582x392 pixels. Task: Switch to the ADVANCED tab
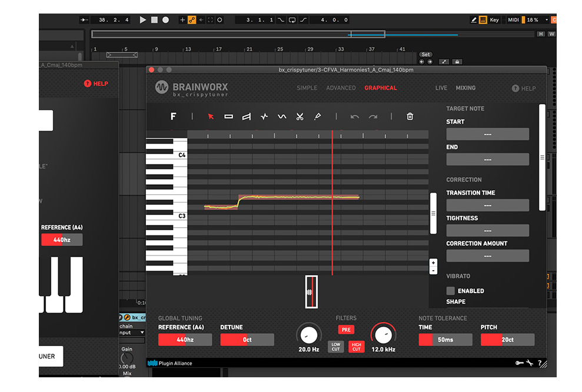(x=341, y=88)
